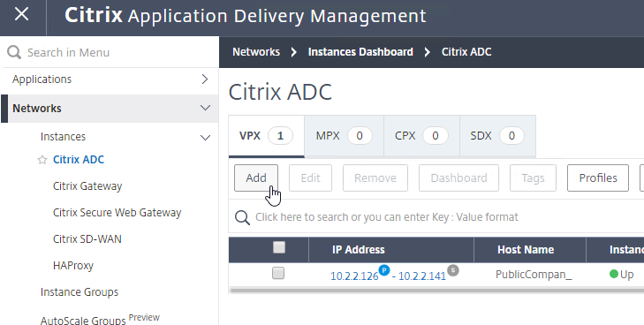Click the Add button
This screenshot has height=325, width=644.
(256, 178)
